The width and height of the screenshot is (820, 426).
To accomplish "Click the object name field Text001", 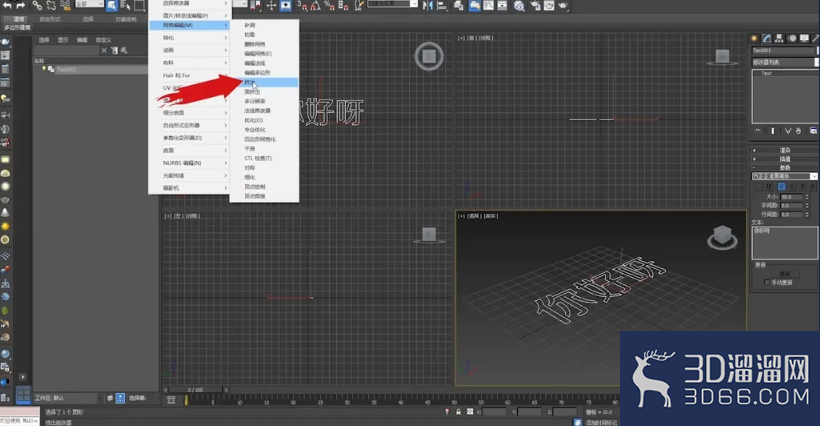I will [783, 50].
